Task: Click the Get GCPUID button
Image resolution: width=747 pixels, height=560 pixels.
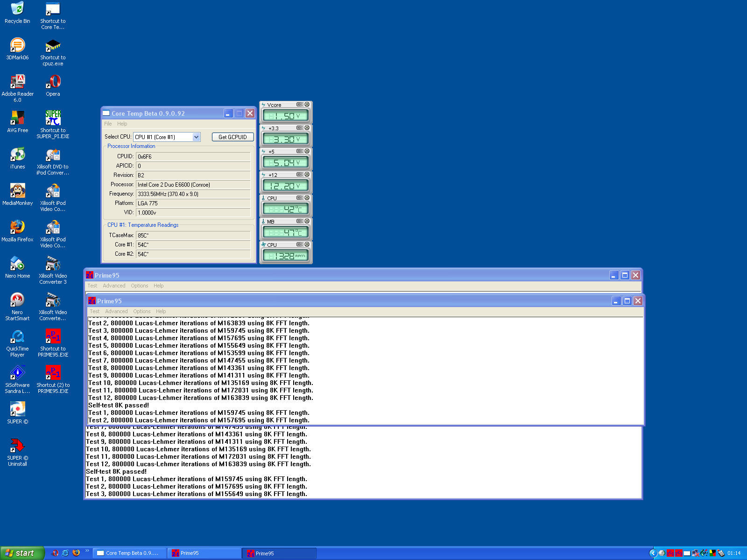Action: 233,137
